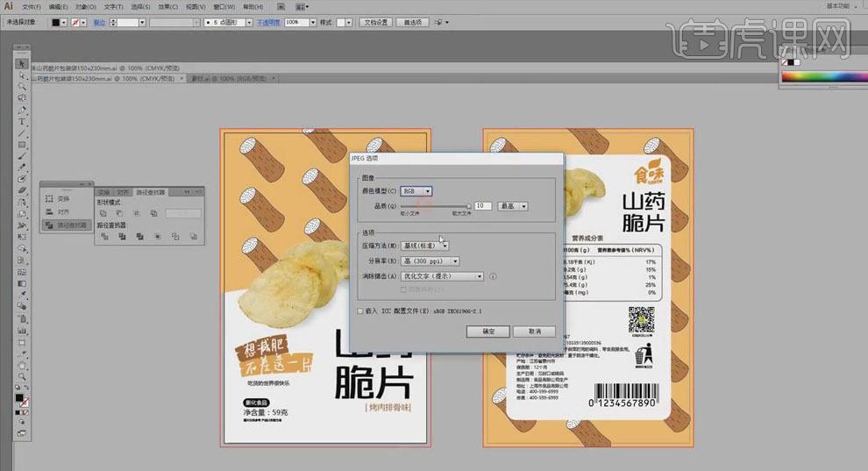The image size is (868, 471).
Task: Open the resolution 300 ppi dropdown
Action: (430, 260)
